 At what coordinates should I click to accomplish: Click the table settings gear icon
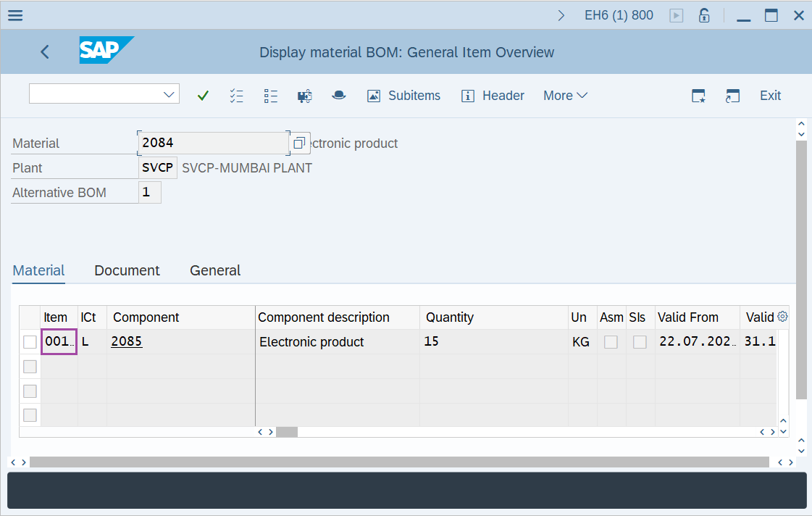click(x=782, y=317)
